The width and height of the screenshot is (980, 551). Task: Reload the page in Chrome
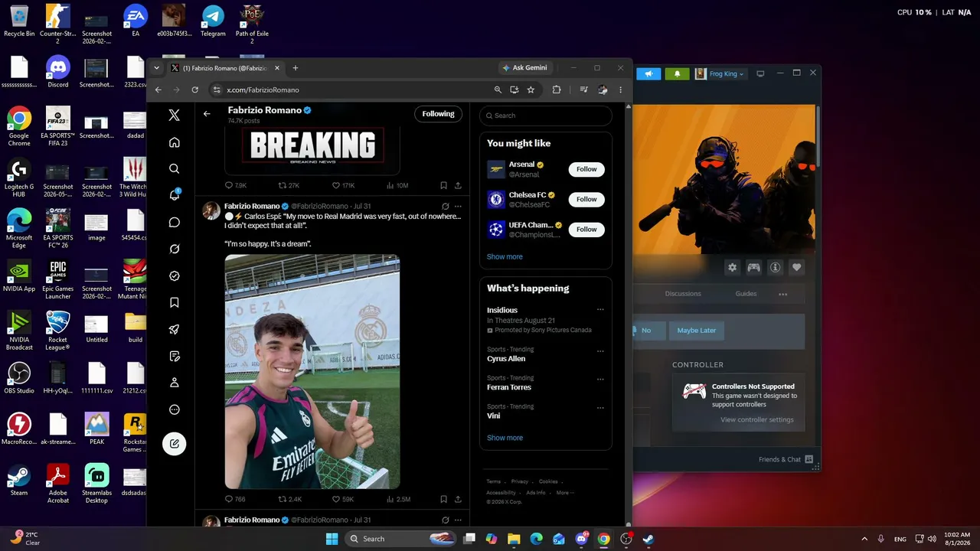pyautogui.click(x=195, y=90)
